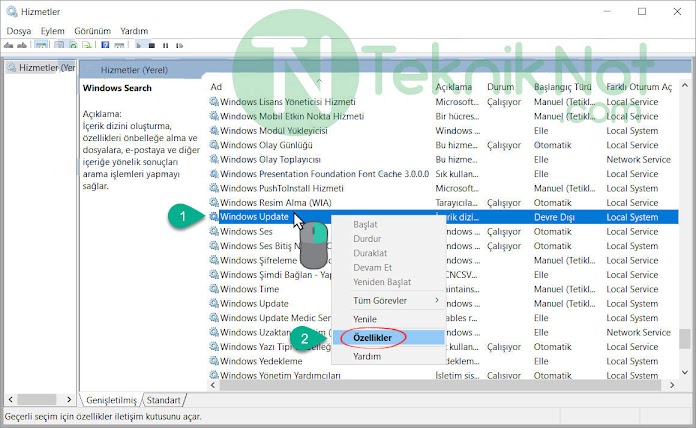The width and height of the screenshot is (696, 428).
Task: Click the gear icon for Windows Update Medic service
Action: [214, 318]
